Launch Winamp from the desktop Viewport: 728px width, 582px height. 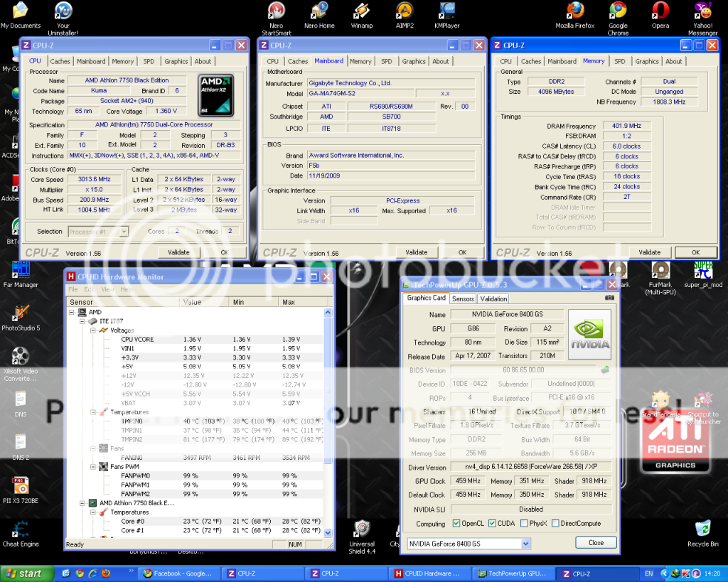pos(362,16)
